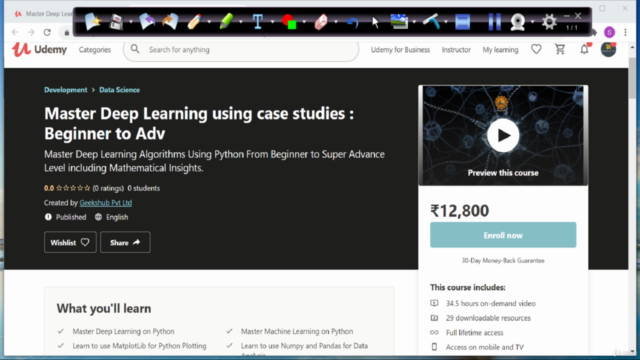This screenshot has width=640, height=360.
Task: Click the squeegee clear-screen tool
Action: (x=431, y=21)
